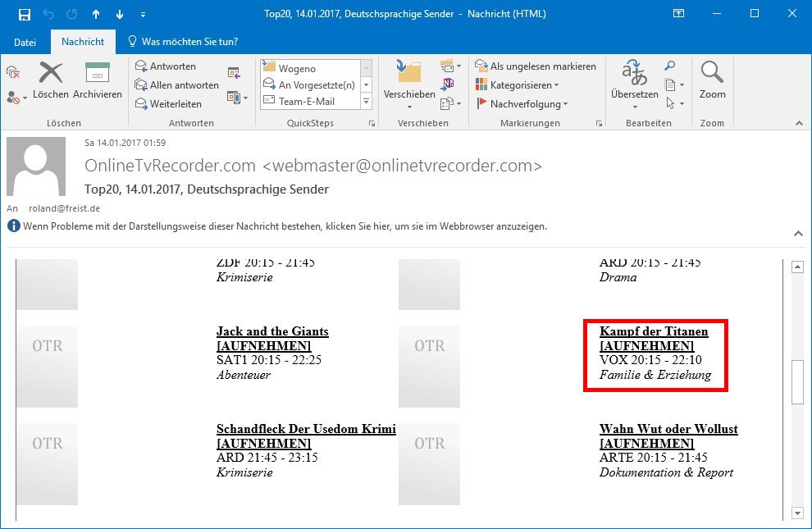Click the 'Sa 14.01.2017 01:59' date text

click(x=125, y=143)
